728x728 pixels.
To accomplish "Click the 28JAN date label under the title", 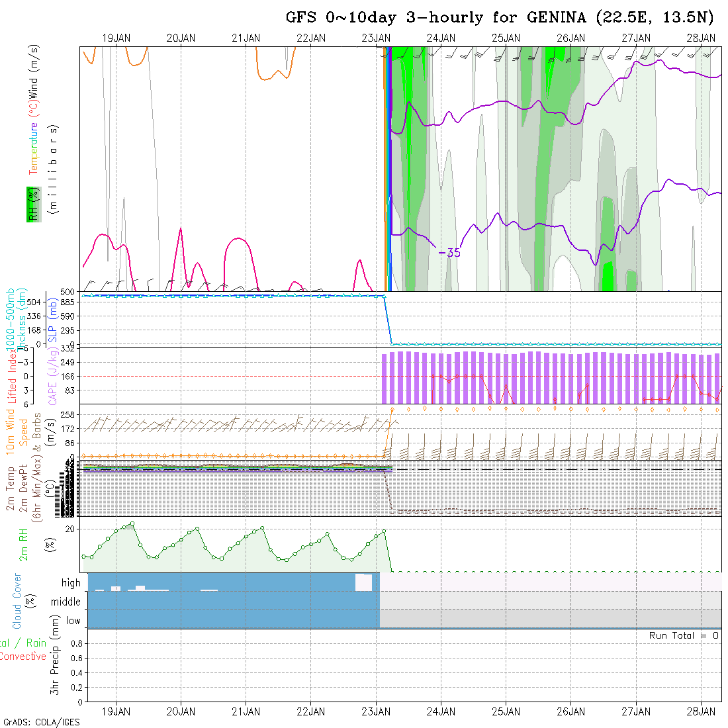I will [x=701, y=38].
